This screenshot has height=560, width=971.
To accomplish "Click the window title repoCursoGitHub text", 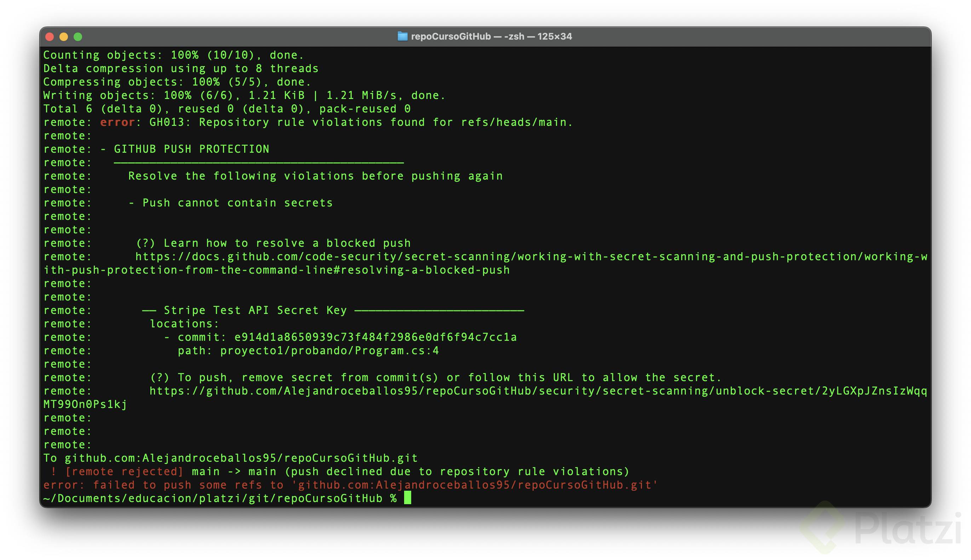I will 451,36.
